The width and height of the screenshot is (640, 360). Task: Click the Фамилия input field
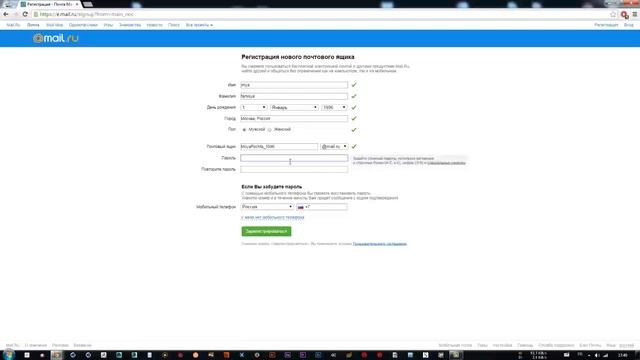(294, 96)
